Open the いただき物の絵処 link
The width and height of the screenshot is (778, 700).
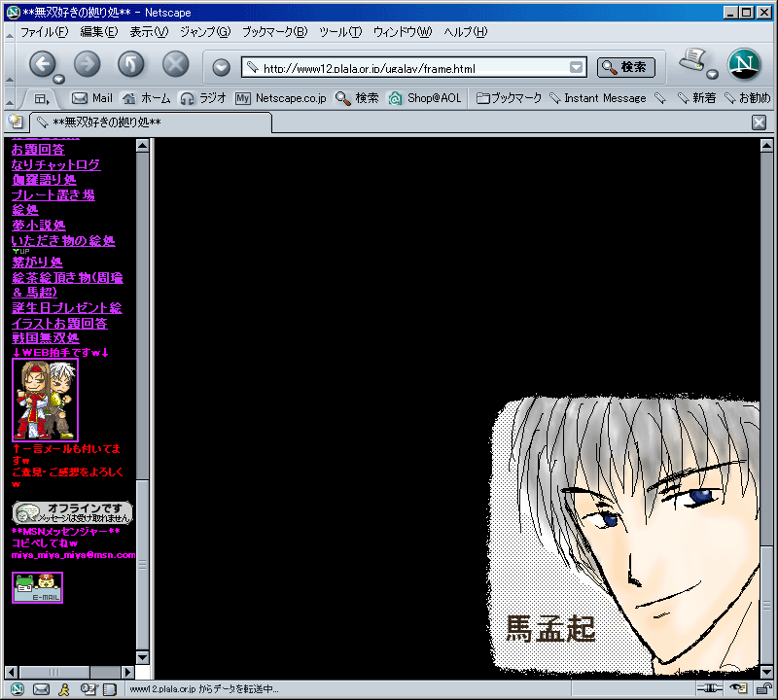(x=63, y=240)
